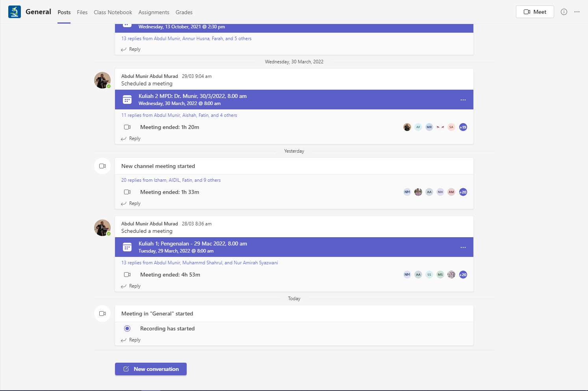Switch to the Grades tab
Screen dimensions: 588x391
click(184, 12)
